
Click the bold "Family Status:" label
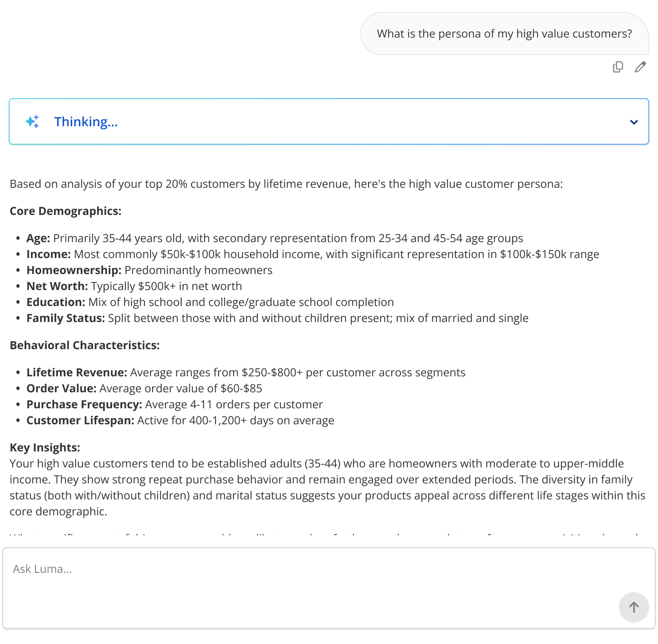coord(65,318)
